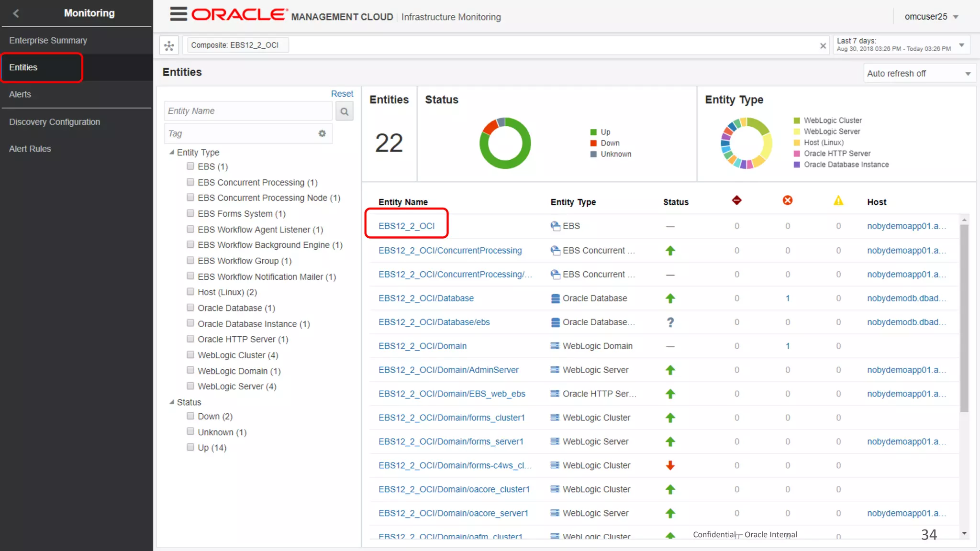Collapse the Entity Type filter tree

[172, 152]
